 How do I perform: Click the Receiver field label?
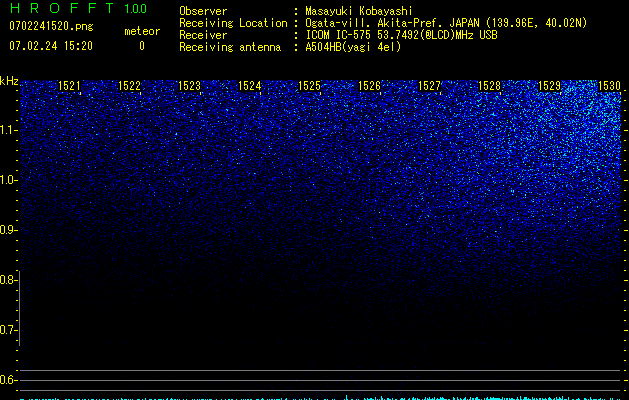(x=203, y=35)
